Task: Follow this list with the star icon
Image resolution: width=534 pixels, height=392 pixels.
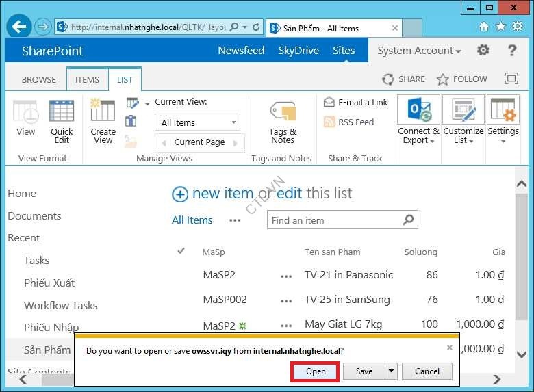Action: coord(442,79)
